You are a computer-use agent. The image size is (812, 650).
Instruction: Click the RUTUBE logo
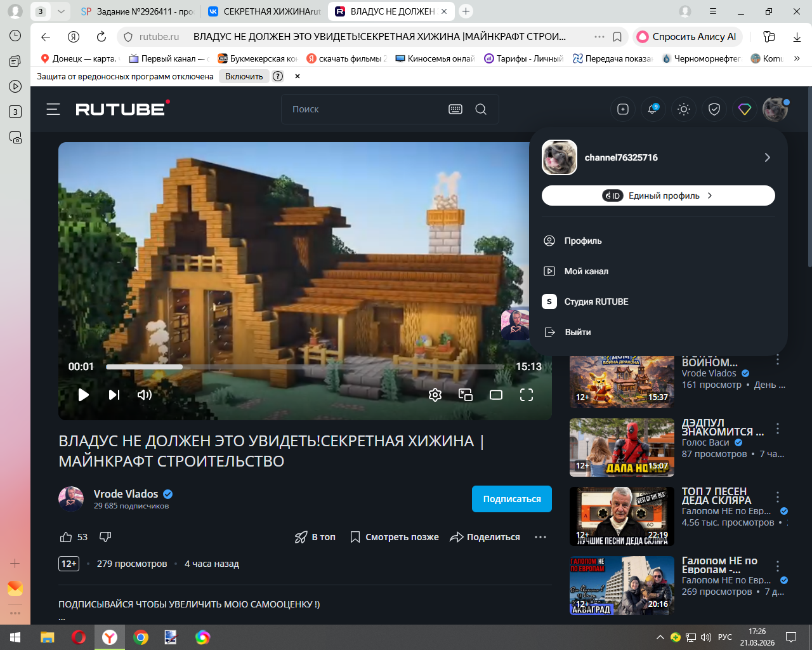pyautogui.click(x=122, y=109)
